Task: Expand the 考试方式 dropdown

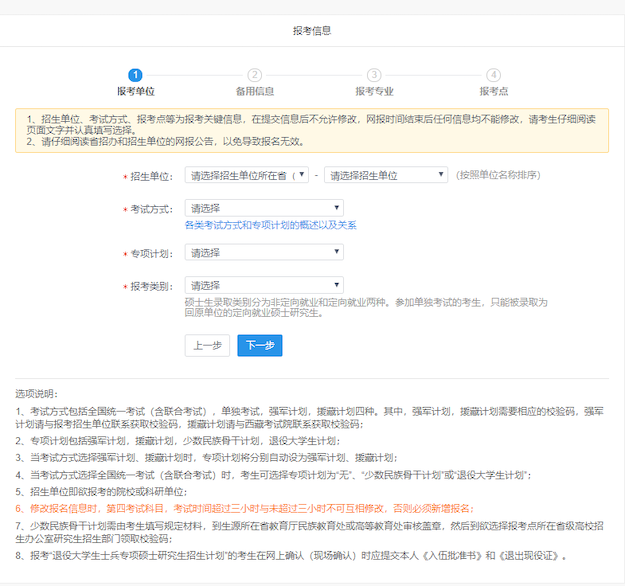Action: pyautogui.click(x=264, y=208)
